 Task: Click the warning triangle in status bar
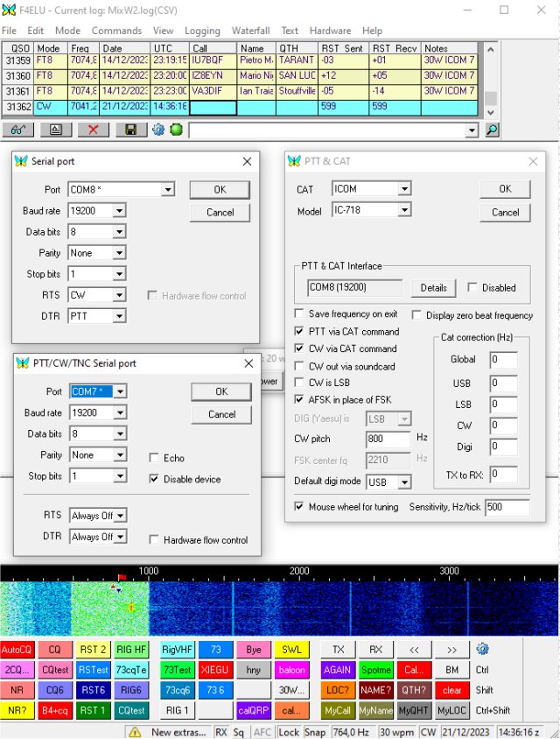[x=136, y=732]
